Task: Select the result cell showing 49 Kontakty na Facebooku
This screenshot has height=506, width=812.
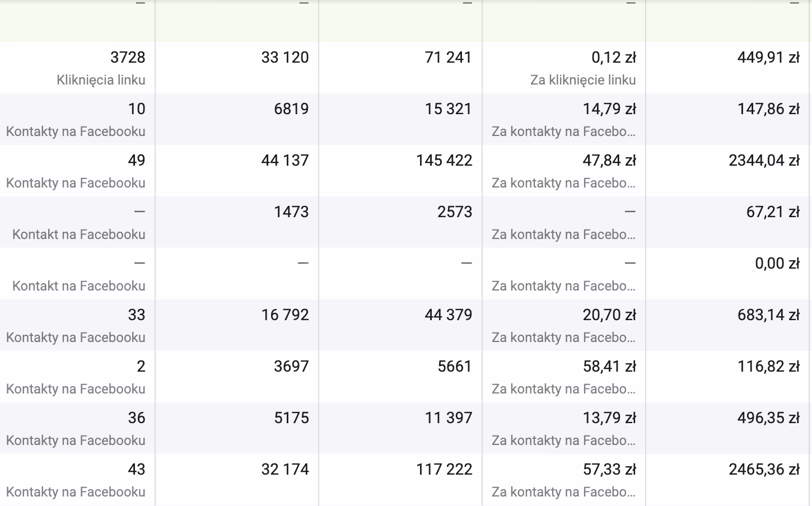Action: point(77,171)
